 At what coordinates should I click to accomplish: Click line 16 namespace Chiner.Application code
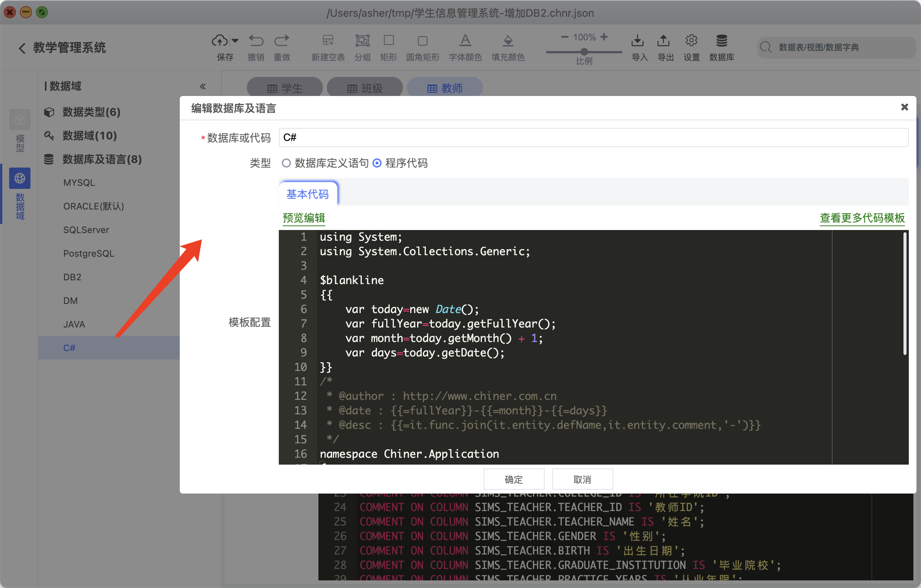[x=409, y=454]
